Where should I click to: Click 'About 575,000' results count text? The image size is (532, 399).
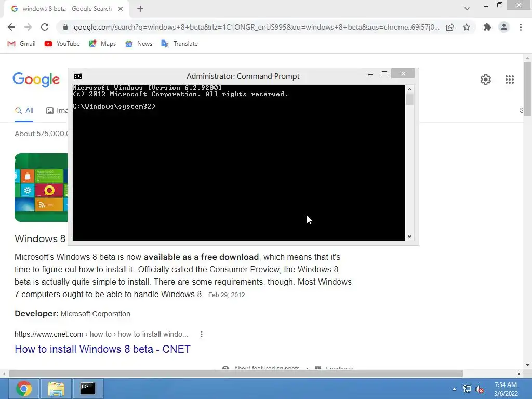[x=41, y=134]
